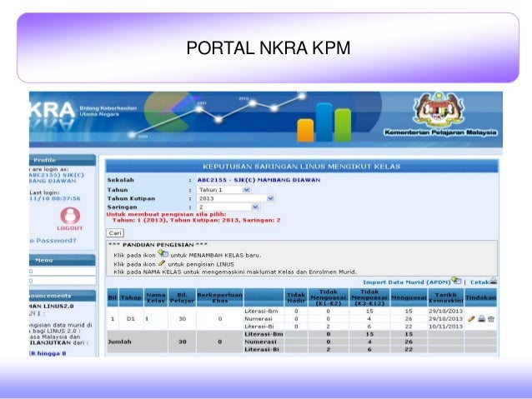
Task: Click the Tahap column header
Action: pos(131,297)
